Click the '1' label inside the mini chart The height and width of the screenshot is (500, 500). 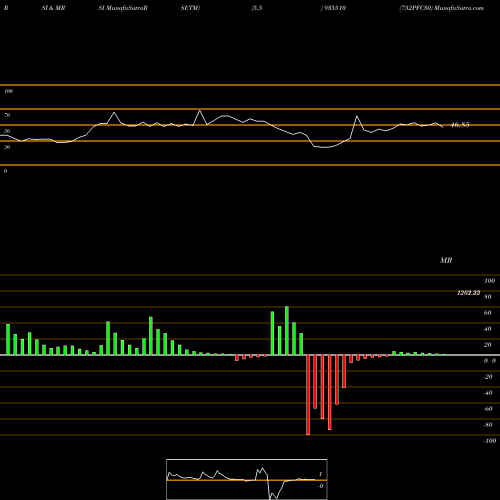(x=320, y=474)
